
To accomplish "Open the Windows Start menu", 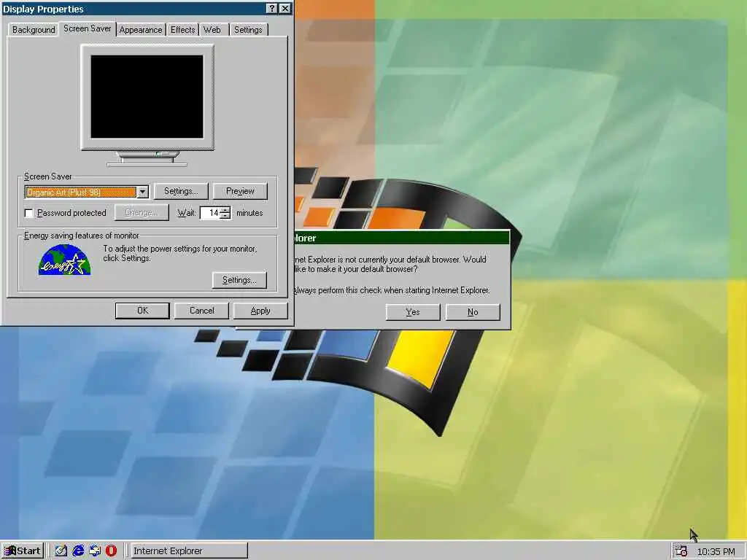I will pyautogui.click(x=23, y=551).
